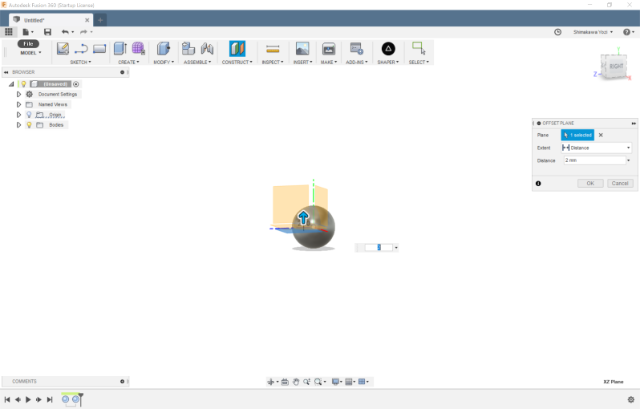
Task: Open Job Status clock icon
Action: tap(558, 32)
